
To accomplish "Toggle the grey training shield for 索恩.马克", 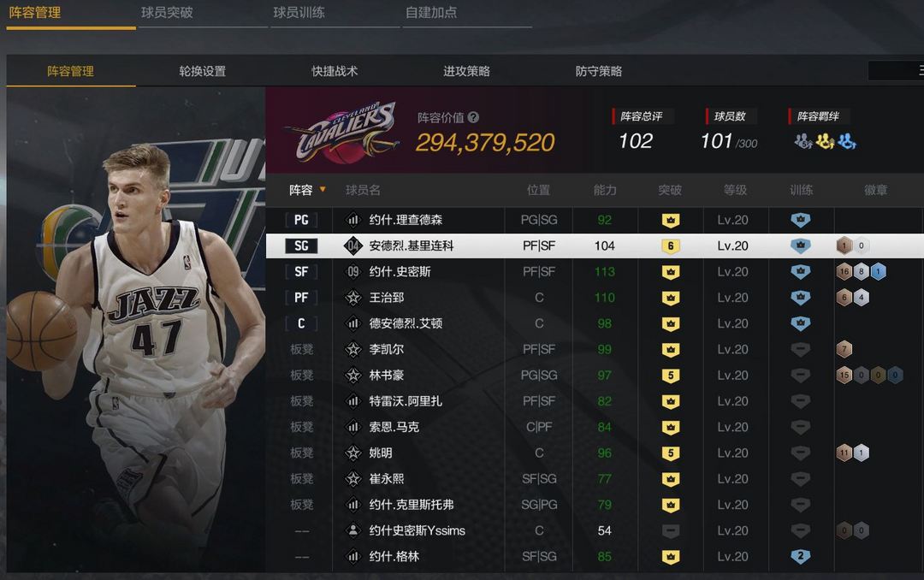I will (x=800, y=428).
